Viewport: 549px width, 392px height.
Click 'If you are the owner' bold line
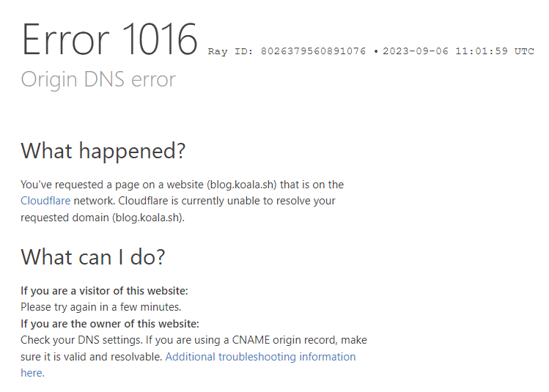pyautogui.click(x=110, y=324)
